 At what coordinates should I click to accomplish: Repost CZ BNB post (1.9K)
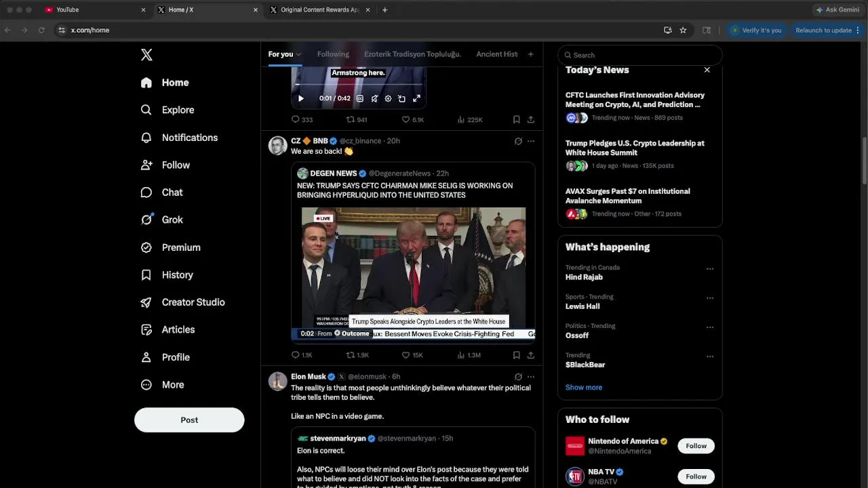[x=357, y=354]
